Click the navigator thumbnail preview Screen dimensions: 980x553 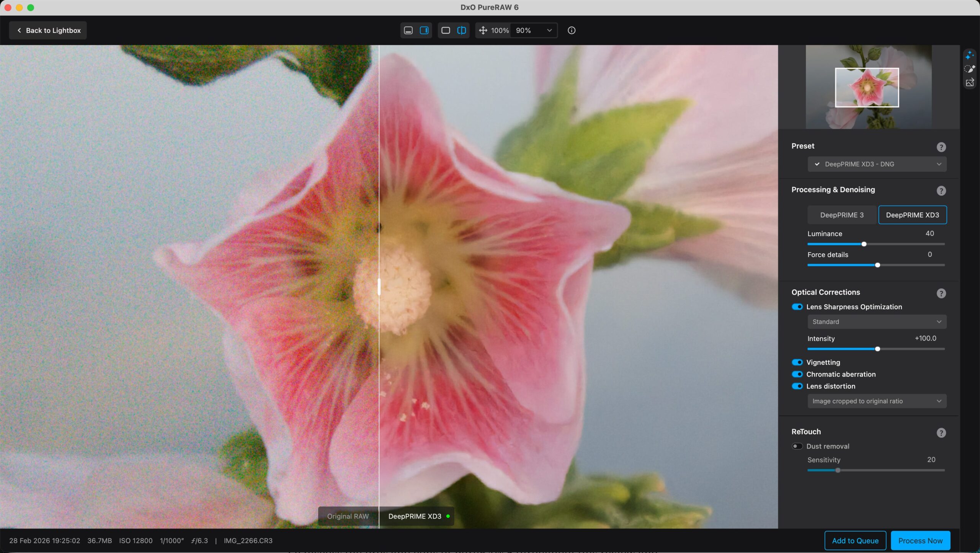tap(869, 87)
